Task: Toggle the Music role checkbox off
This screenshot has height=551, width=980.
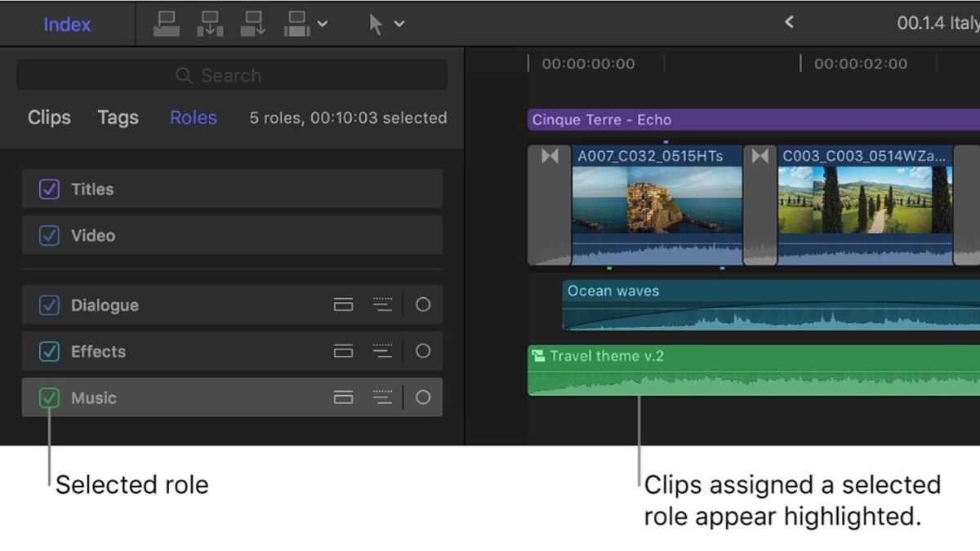Action: [x=49, y=398]
